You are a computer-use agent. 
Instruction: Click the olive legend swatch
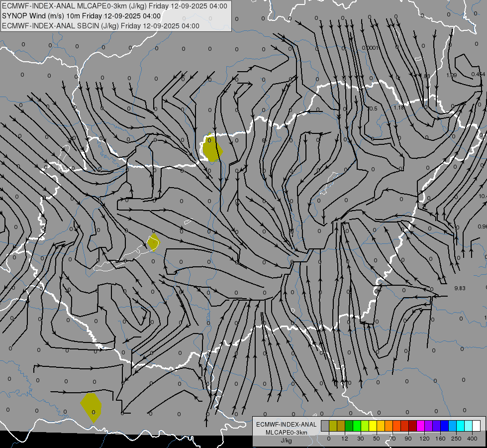click(x=333, y=426)
